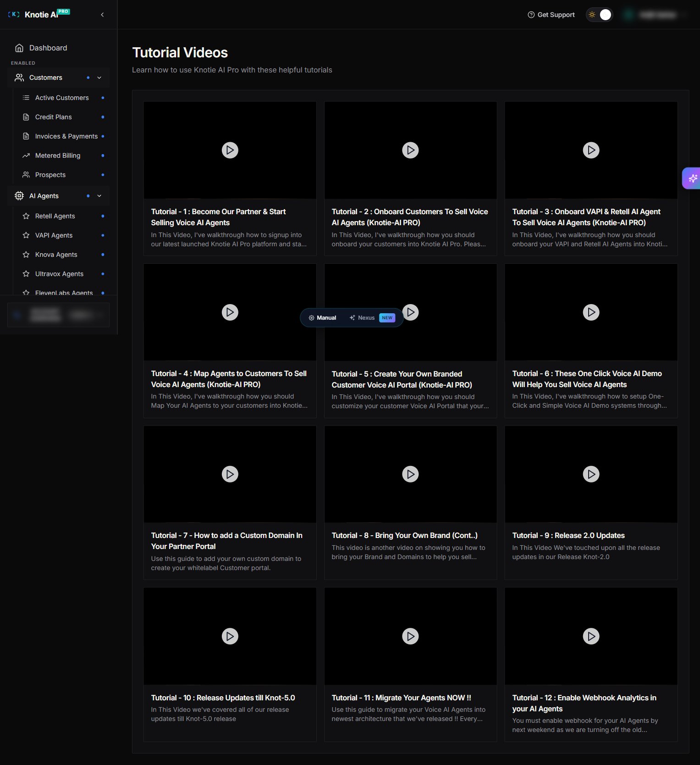Click the Nexus sparkle icon
Viewport: 700px width, 765px height.
click(x=353, y=318)
